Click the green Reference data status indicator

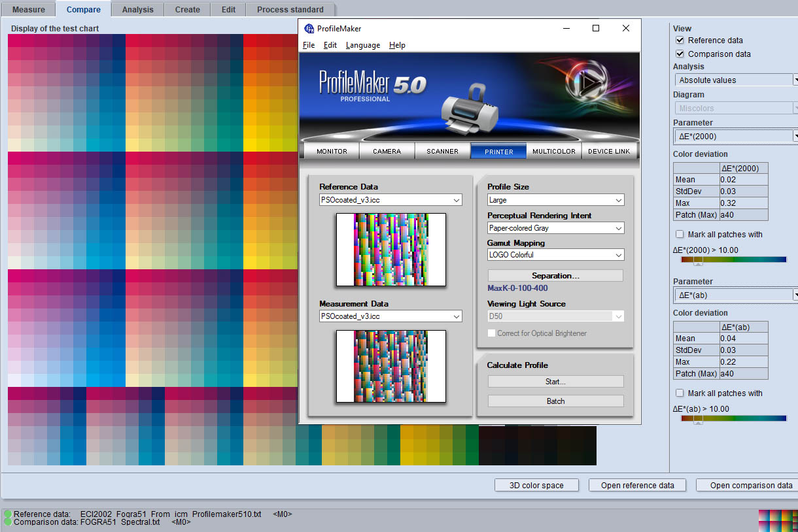tap(8, 514)
